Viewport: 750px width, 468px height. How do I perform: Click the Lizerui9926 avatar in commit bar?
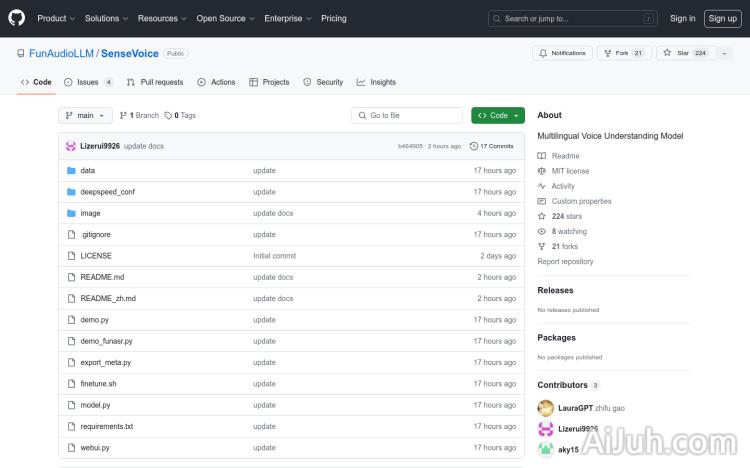click(71, 146)
